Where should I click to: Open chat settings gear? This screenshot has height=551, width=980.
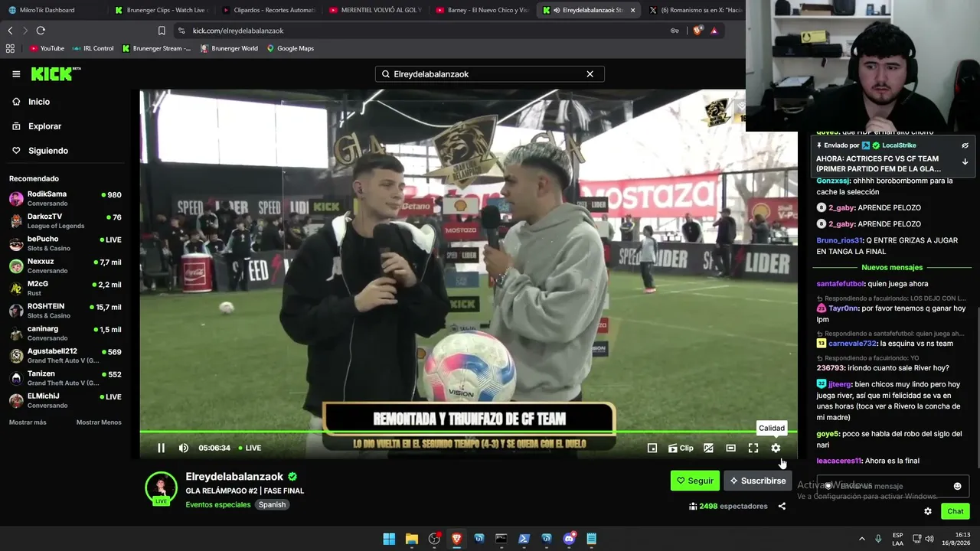tap(928, 511)
